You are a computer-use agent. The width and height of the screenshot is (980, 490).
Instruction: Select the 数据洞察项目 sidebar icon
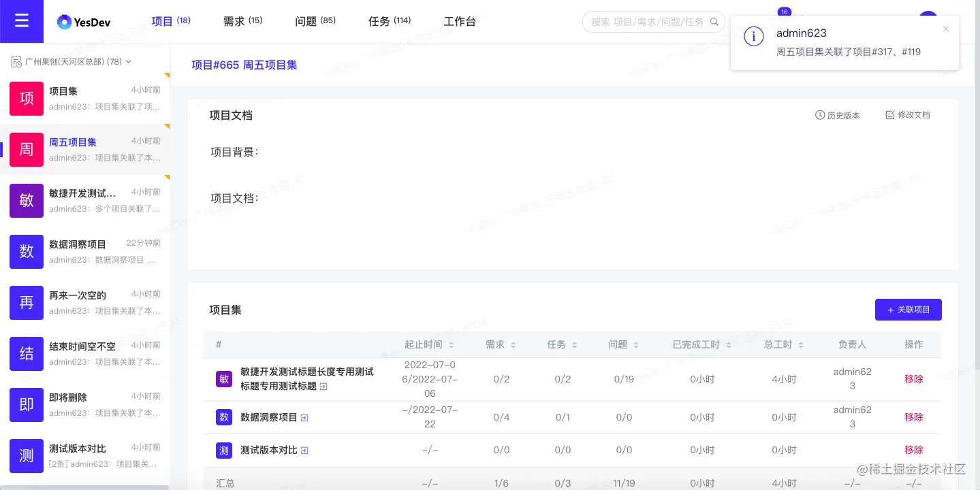click(26, 252)
